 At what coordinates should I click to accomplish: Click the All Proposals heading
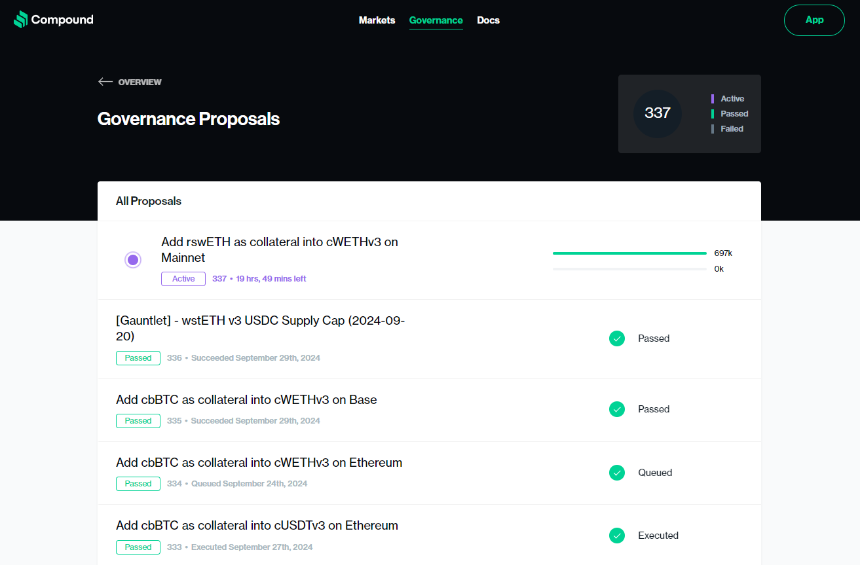point(149,201)
